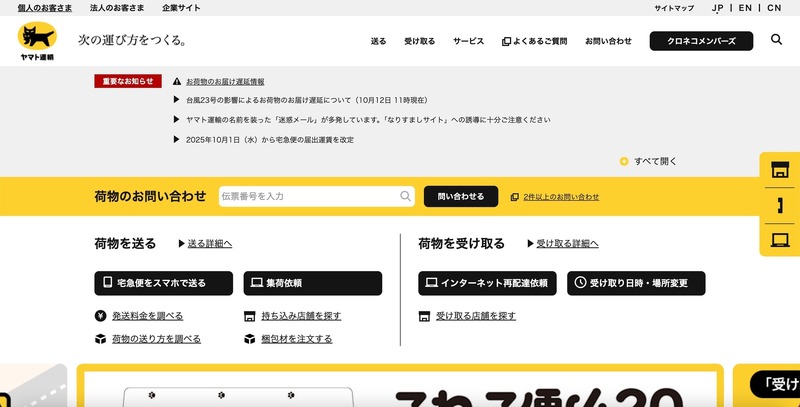Image resolution: width=800 pixels, height=407 pixels.
Task: Open the 送る navigation menu
Action: [x=378, y=41]
